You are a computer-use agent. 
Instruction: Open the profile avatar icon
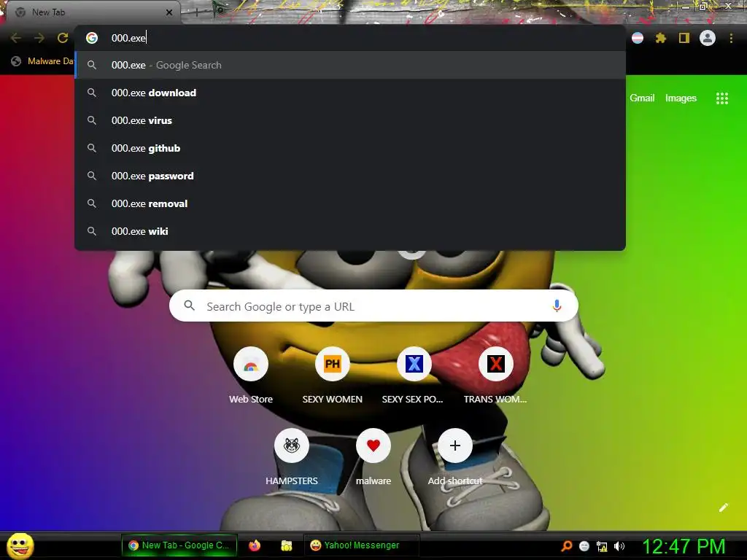(x=708, y=38)
